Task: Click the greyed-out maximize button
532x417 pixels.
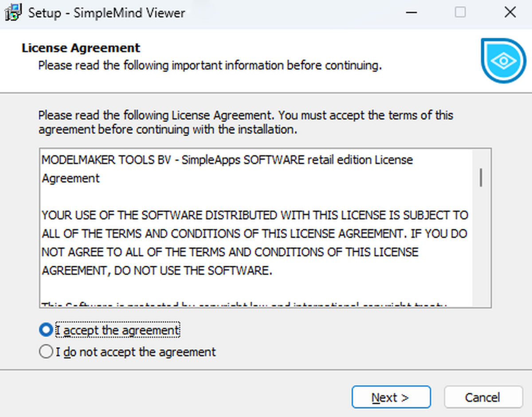Action: click(461, 12)
